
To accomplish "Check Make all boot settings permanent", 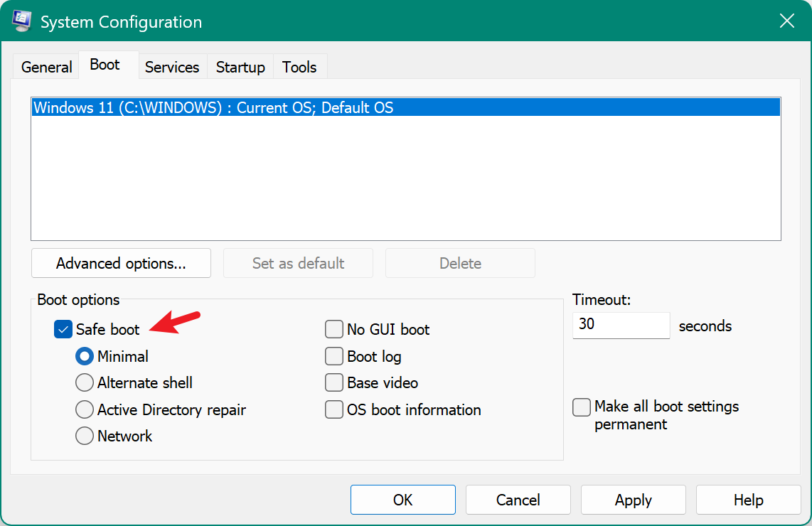I will click(582, 407).
